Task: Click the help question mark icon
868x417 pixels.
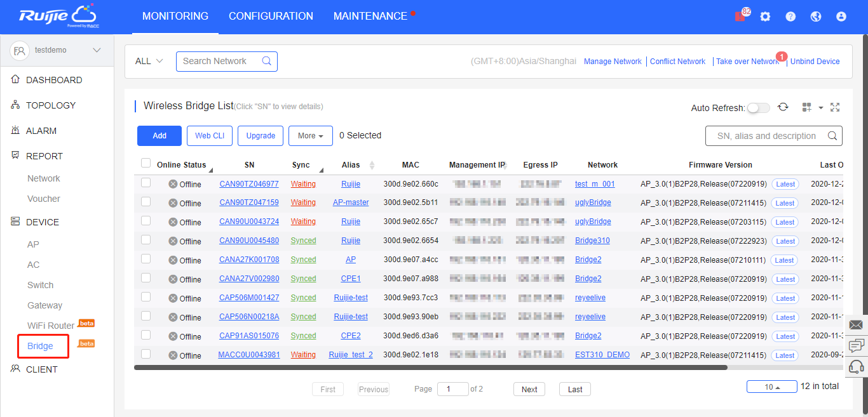Action: pos(790,17)
